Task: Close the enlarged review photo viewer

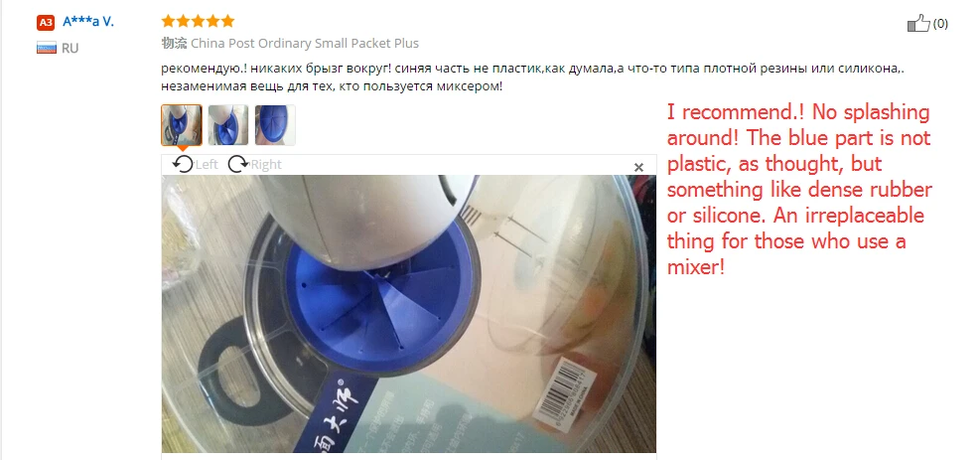Action: click(x=638, y=167)
